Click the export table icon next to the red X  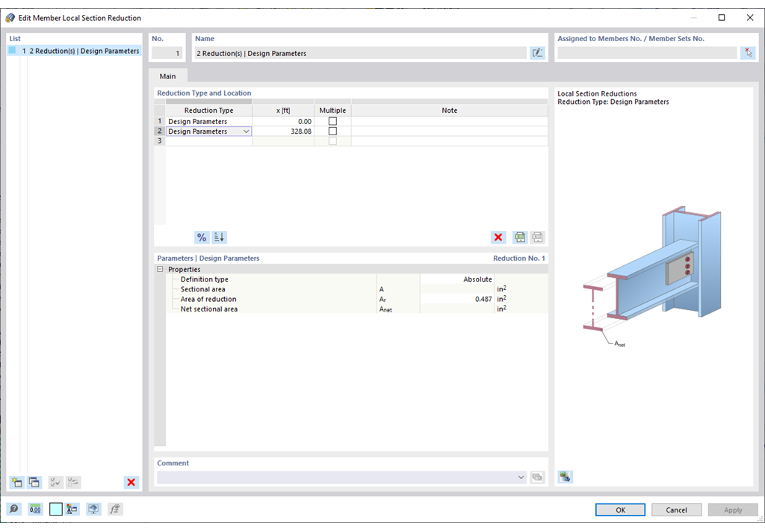(519, 237)
